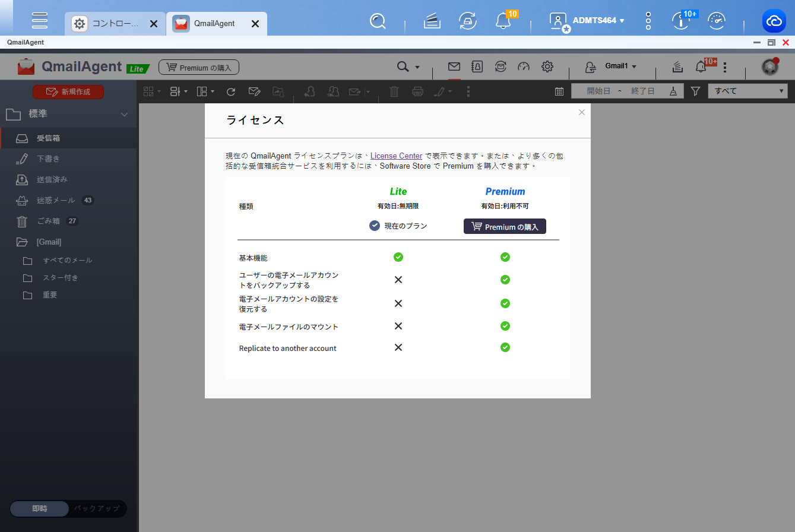The image size is (795, 532).
Task: Click the 新規作成 compose button
Action: (x=68, y=92)
